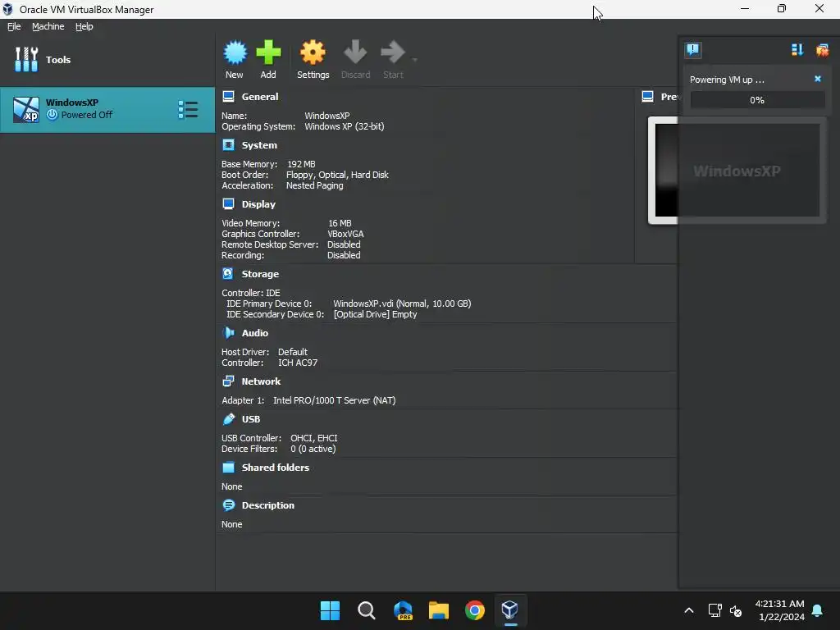The width and height of the screenshot is (840, 630).
Task: Open the Description header link
Action: 268,505
